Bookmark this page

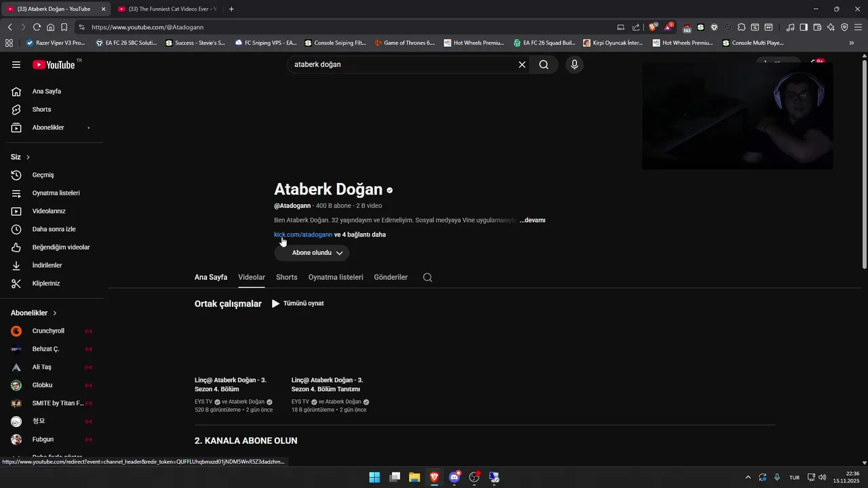coord(64,27)
